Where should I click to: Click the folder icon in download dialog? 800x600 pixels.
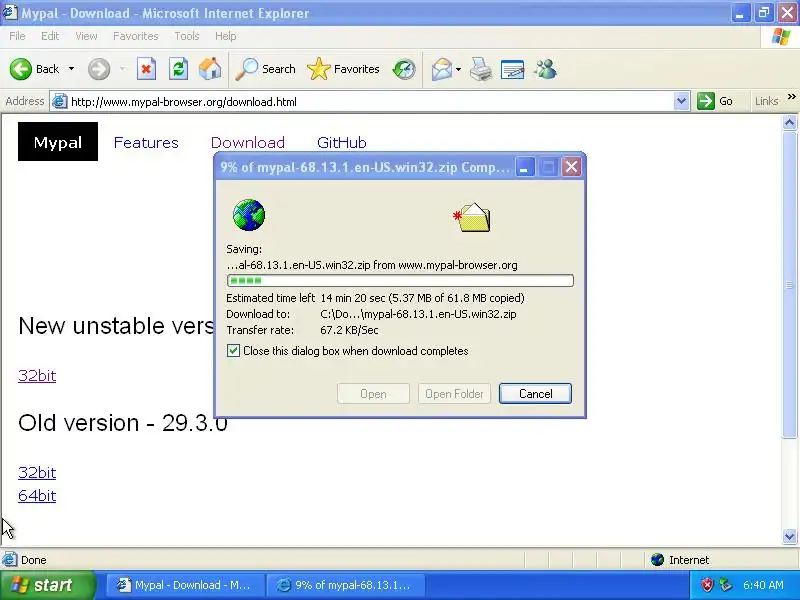click(472, 217)
